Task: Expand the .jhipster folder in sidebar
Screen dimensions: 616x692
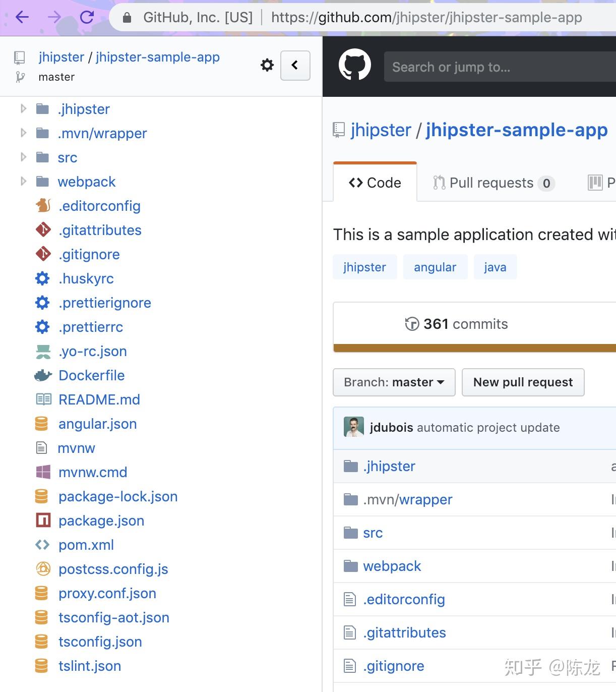Action: (23, 109)
